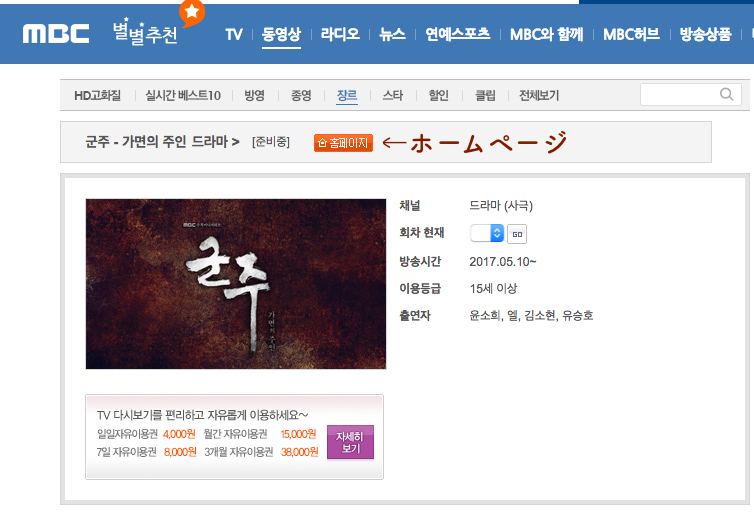This screenshot has height=516, width=754.
Task: Click the search magnifier icon
Action: coord(727,94)
